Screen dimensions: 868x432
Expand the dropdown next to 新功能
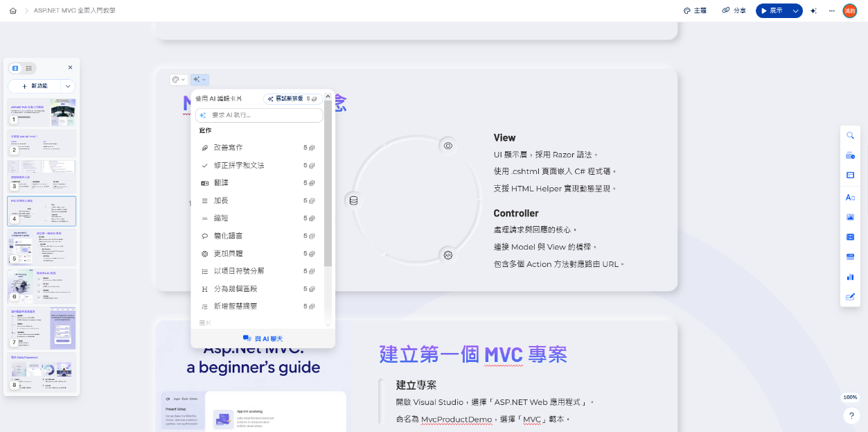point(69,86)
